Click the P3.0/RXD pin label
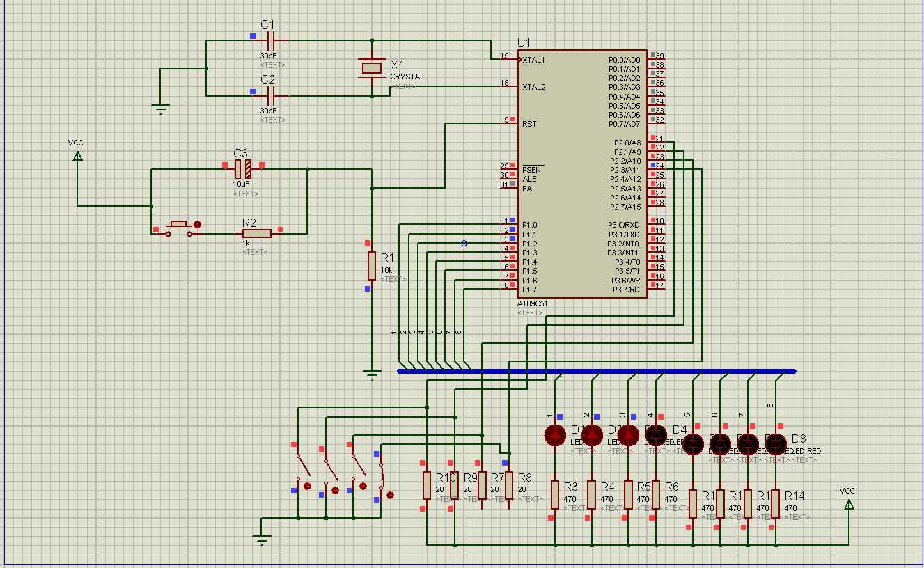Screen dimensions: 924x568 624,225
